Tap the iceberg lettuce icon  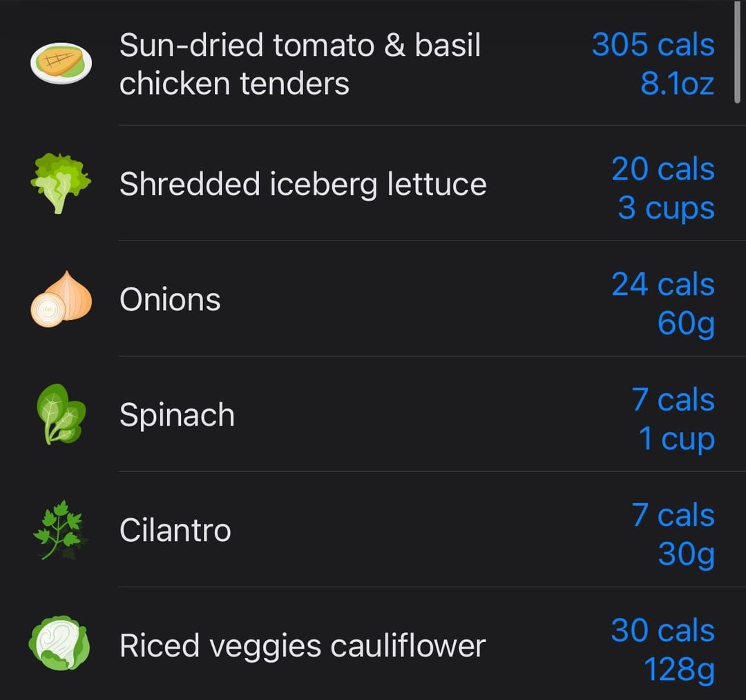pyautogui.click(x=61, y=184)
